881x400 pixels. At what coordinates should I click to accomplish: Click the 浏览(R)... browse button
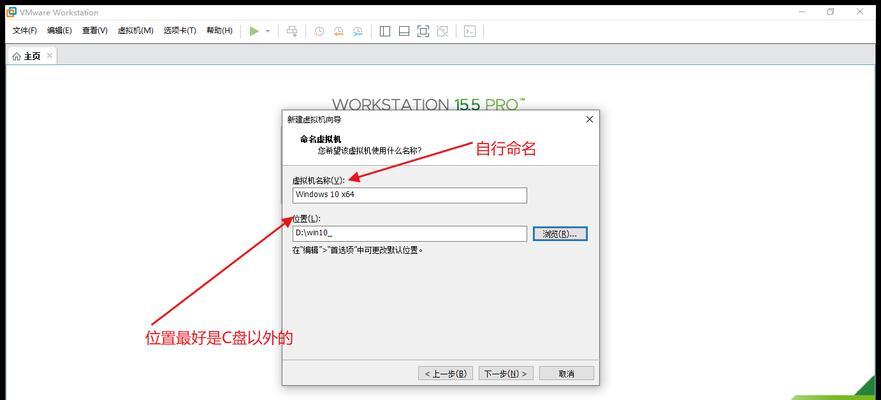click(x=560, y=234)
